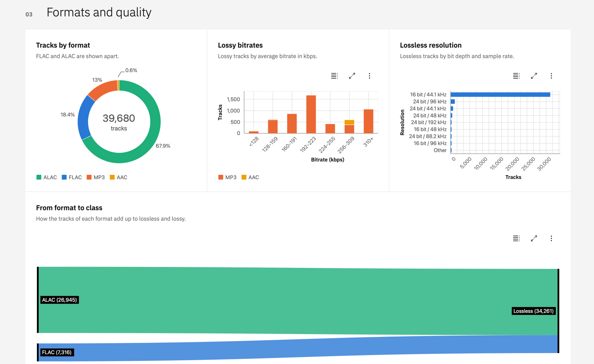Show the Lossy bitrates chart as a table
This screenshot has height=364, width=594.
[x=334, y=76]
